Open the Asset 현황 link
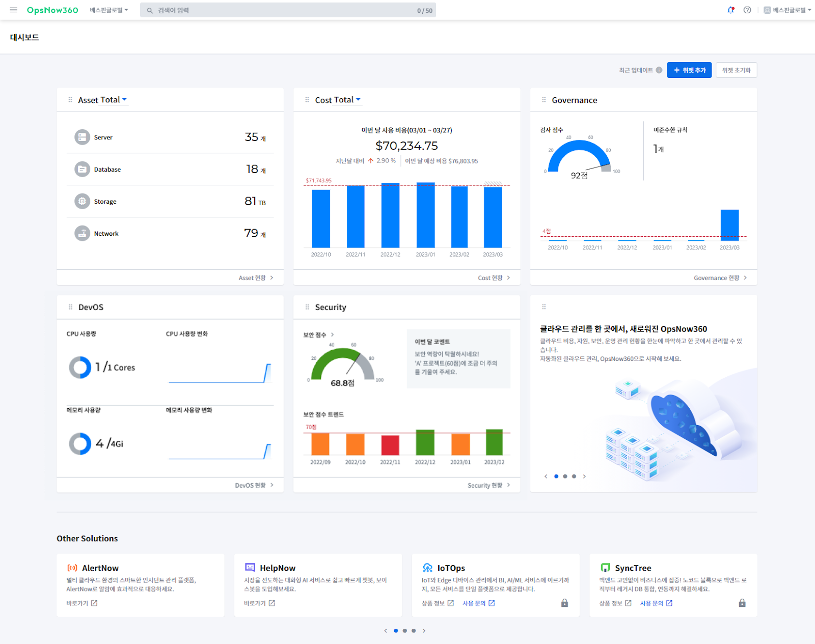 256,278
